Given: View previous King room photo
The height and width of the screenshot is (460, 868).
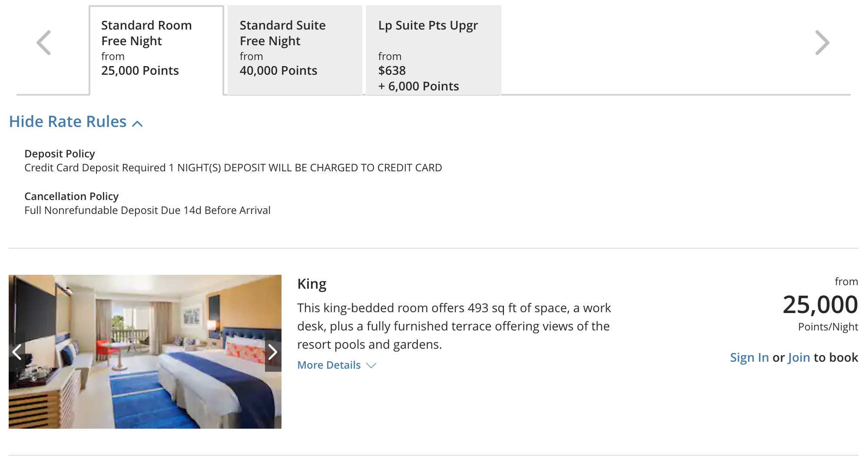Looking at the screenshot, I should [17, 352].
